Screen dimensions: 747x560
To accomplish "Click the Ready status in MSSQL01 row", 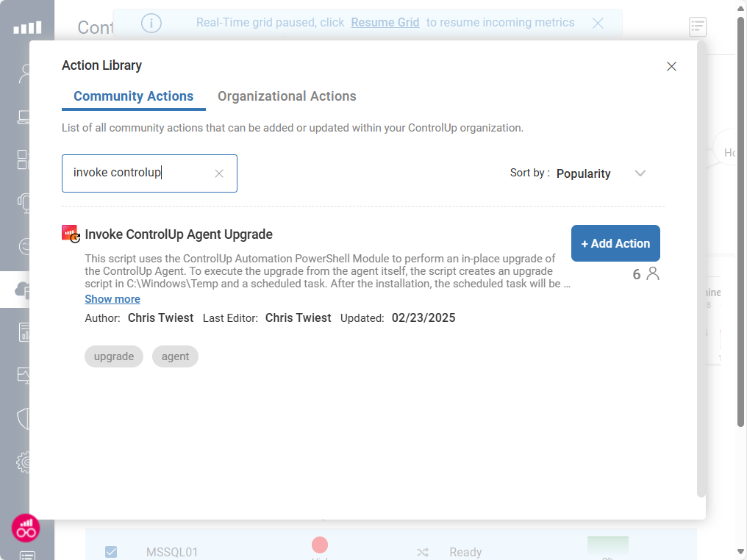I will click(x=465, y=552).
